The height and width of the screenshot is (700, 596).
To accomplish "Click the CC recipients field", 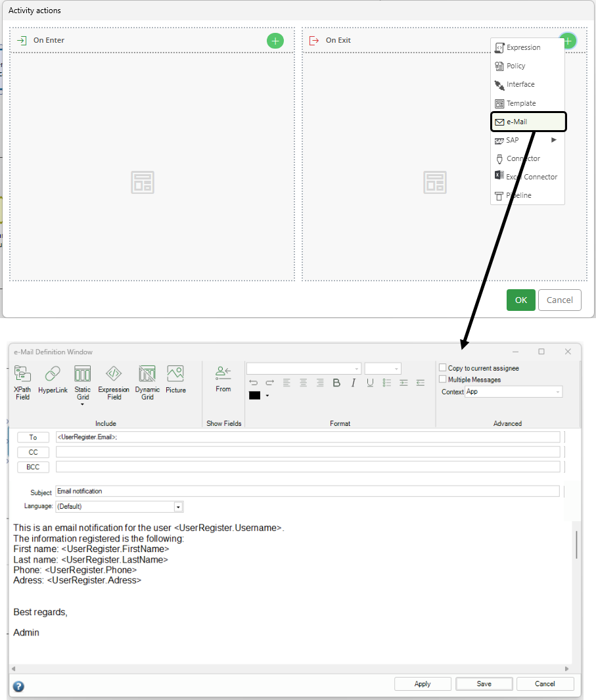I will coord(308,452).
